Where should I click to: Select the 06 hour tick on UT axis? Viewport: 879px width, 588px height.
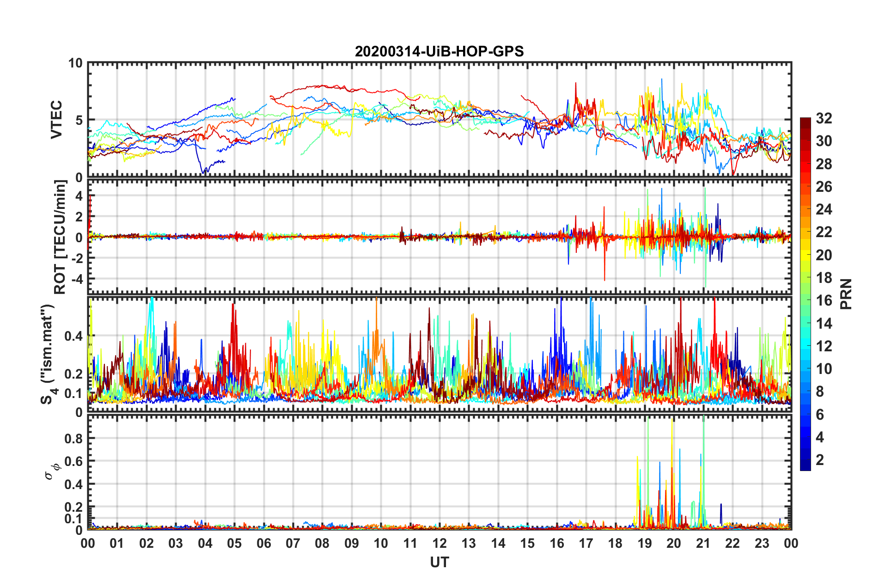(x=264, y=544)
